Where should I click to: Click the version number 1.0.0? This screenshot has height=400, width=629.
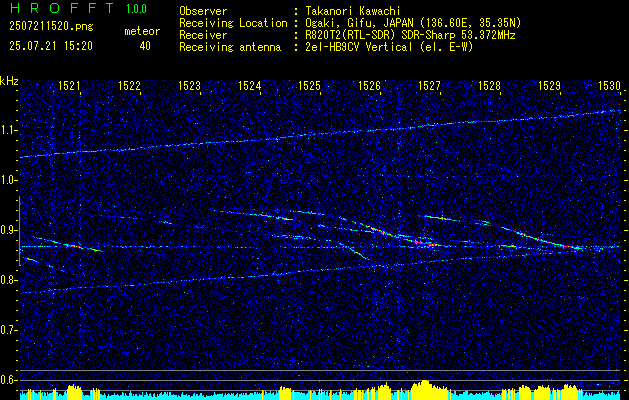[x=136, y=9]
